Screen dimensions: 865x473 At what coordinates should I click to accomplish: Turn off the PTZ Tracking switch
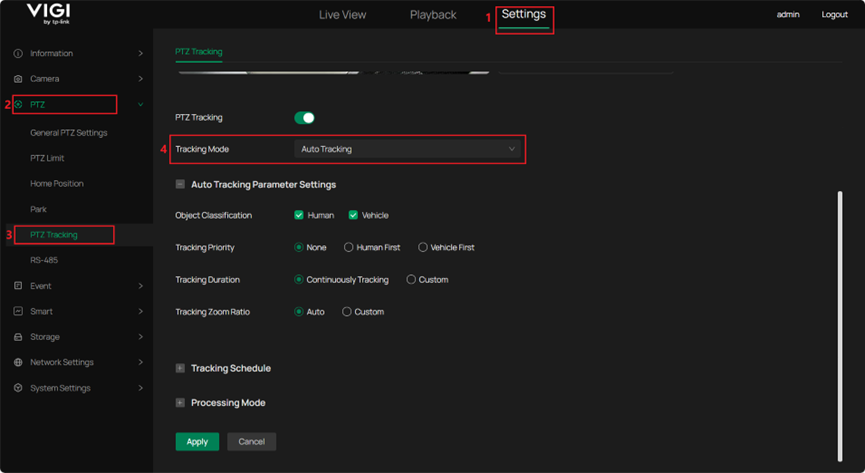(x=305, y=118)
